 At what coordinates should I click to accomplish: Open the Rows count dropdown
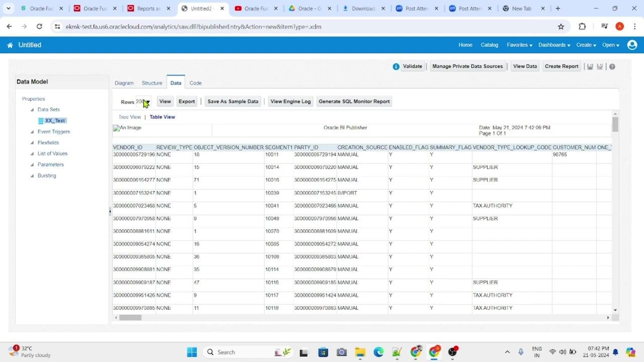tap(143, 102)
